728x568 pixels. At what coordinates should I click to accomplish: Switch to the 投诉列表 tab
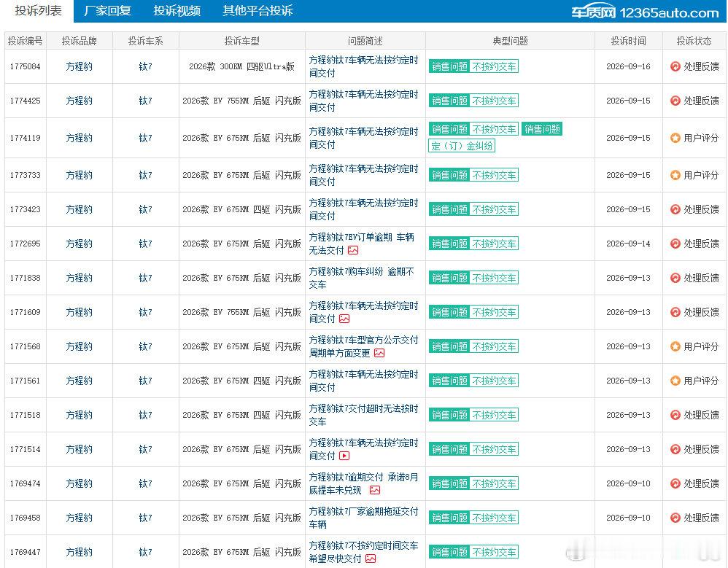(38, 11)
